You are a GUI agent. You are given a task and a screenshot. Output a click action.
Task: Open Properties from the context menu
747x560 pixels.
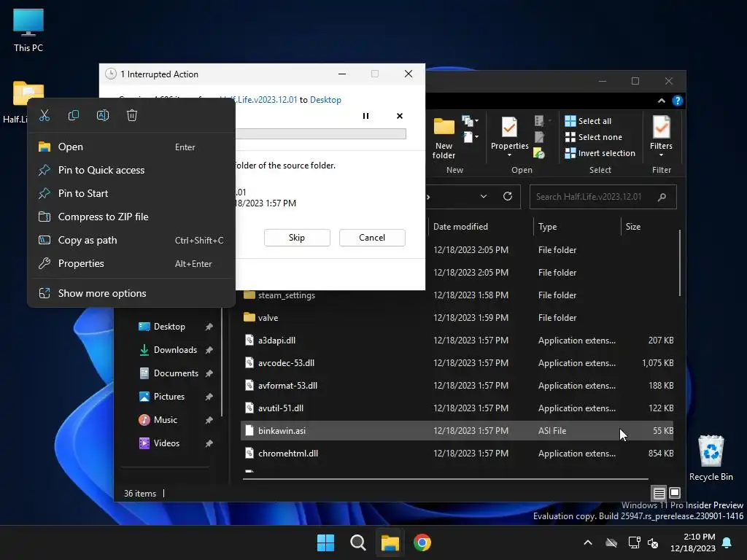131,263
